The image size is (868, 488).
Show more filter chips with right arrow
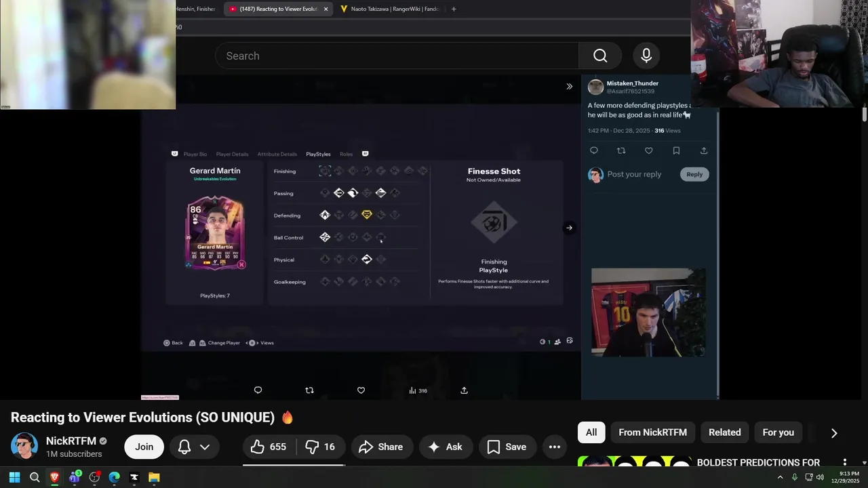(x=834, y=433)
